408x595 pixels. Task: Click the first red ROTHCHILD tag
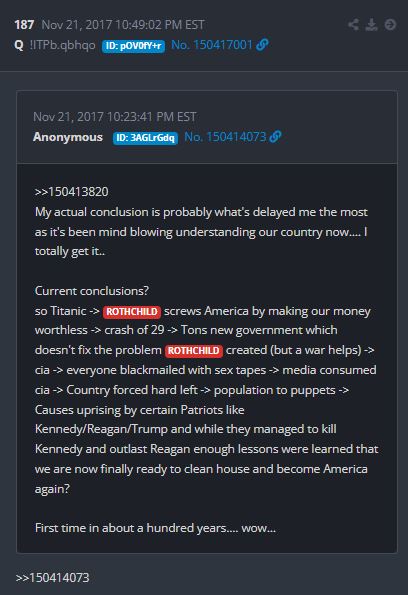[x=132, y=312]
